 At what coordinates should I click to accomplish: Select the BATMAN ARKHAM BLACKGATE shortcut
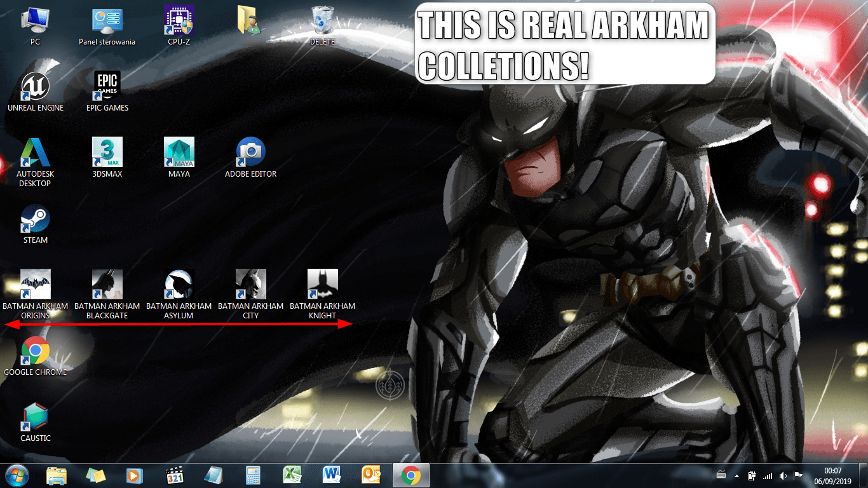point(107,295)
